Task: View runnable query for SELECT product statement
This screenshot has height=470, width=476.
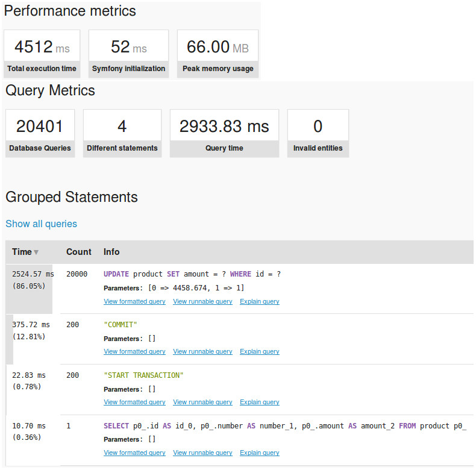Action: click(202, 453)
